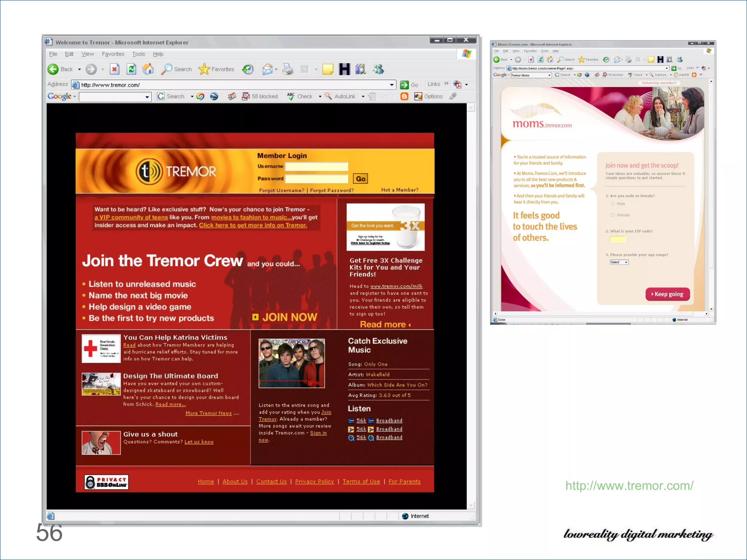The height and width of the screenshot is (560, 747).
Task: Click the green Refresh icon in main toolbar
Action: click(131, 69)
